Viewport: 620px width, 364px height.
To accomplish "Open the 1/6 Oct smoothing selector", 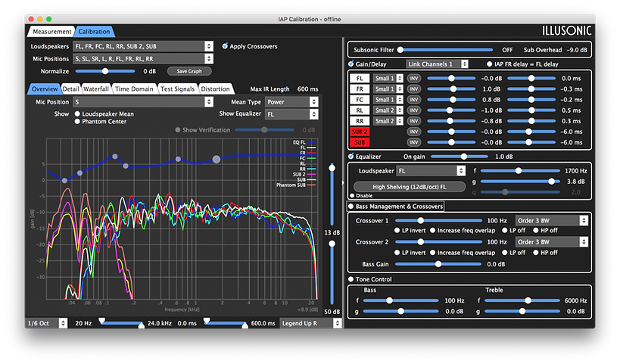I will [46, 323].
